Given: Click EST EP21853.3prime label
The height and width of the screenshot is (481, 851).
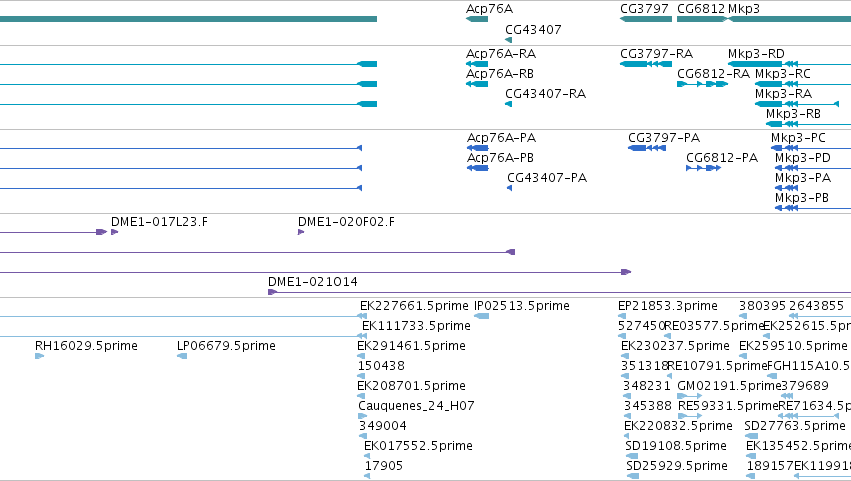Looking at the screenshot, I should click(x=668, y=306).
